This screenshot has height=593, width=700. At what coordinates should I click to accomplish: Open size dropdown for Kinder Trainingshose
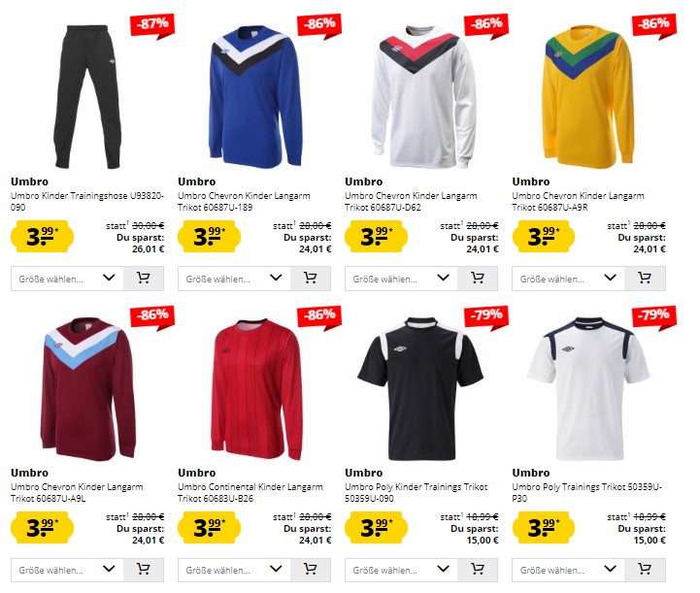(67, 279)
